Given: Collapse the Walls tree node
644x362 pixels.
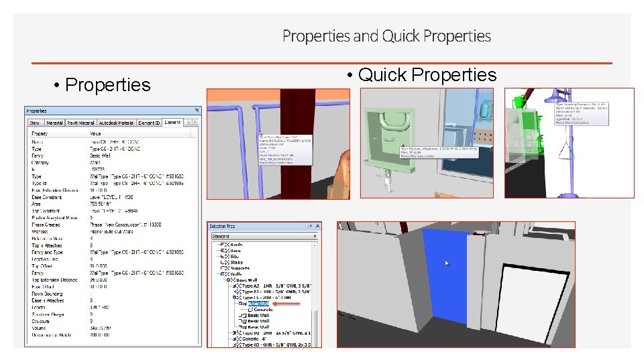Looking at the screenshot, I should click(x=222, y=274).
